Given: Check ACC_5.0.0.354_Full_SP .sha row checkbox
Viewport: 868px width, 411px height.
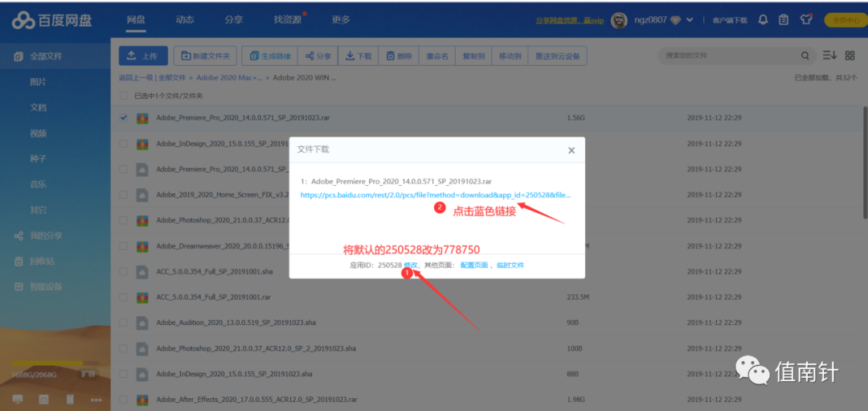Looking at the screenshot, I should pyautogui.click(x=124, y=271).
